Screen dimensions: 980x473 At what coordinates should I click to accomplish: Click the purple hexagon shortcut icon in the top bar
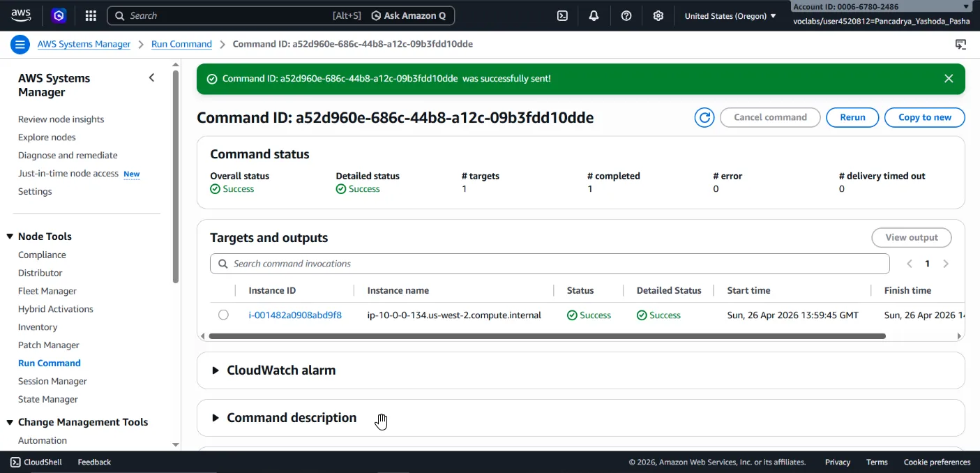click(59, 15)
